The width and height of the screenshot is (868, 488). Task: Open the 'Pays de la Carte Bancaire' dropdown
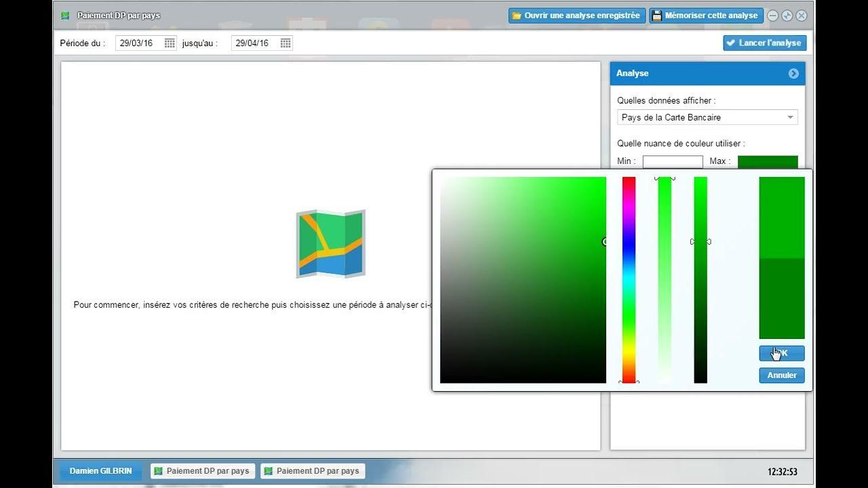pyautogui.click(x=707, y=117)
